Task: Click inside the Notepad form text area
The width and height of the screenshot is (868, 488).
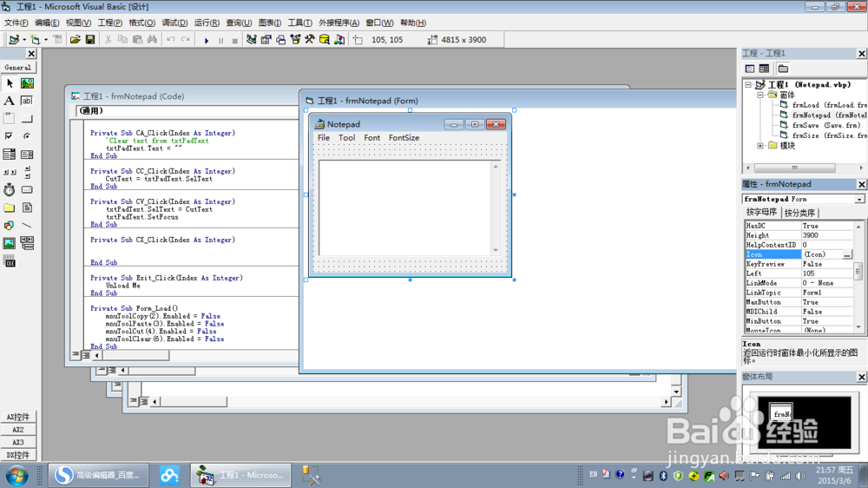Action: pyautogui.click(x=405, y=208)
